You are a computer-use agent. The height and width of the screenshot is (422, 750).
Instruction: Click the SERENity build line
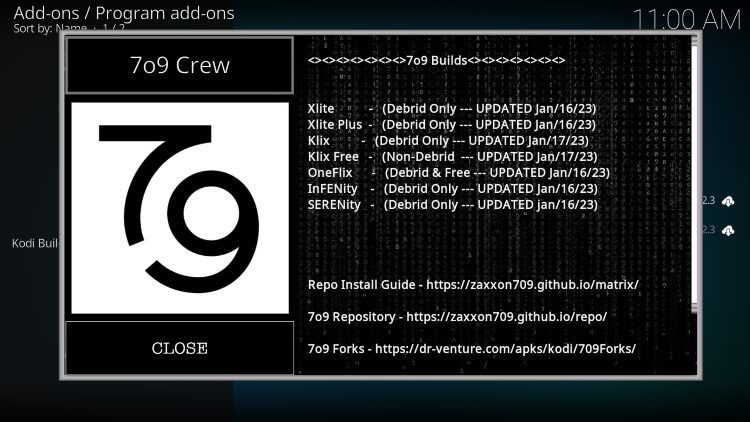(x=452, y=205)
